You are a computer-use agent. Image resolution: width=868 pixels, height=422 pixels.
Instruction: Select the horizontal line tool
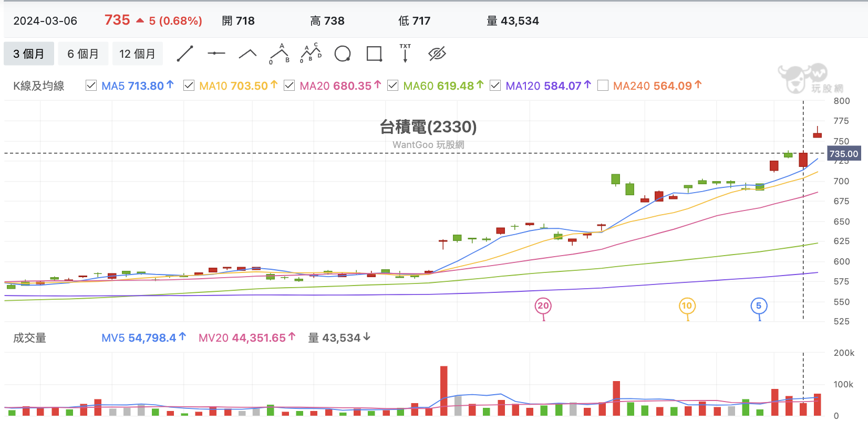tap(216, 54)
